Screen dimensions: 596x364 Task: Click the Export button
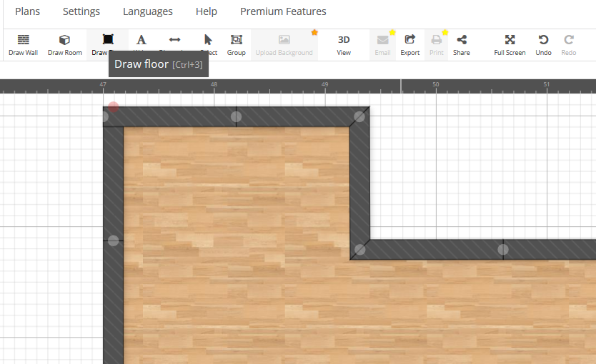pos(409,45)
